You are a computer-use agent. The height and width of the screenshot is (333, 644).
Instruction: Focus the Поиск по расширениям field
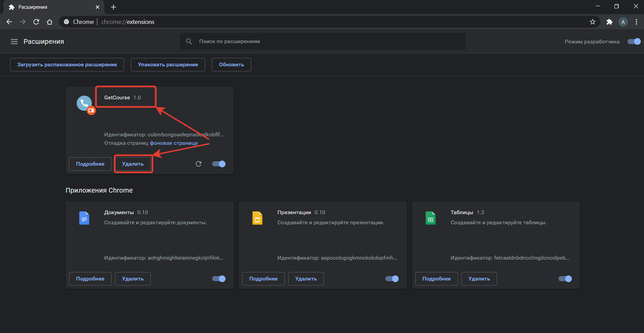pyautogui.click(x=323, y=41)
